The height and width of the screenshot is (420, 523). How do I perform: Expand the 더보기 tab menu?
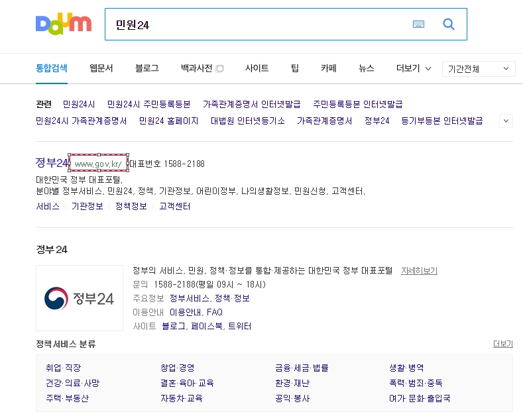[x=414, y=68]
